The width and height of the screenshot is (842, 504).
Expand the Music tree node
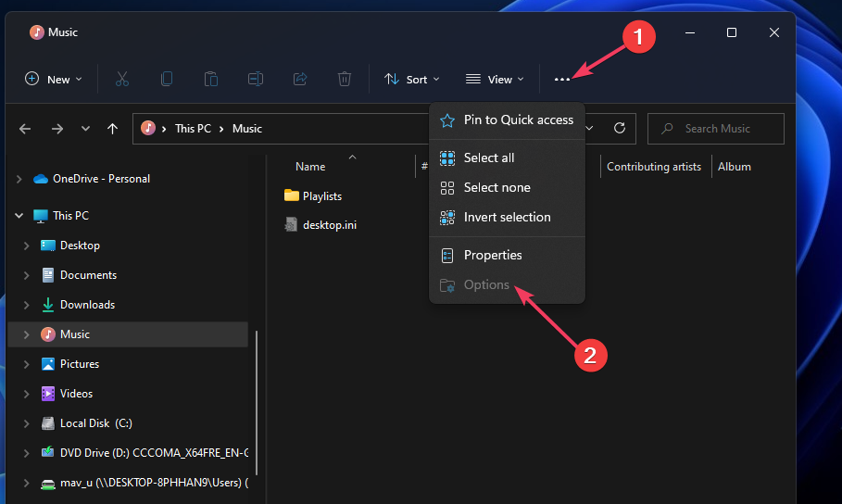click(x=26, y=334)
